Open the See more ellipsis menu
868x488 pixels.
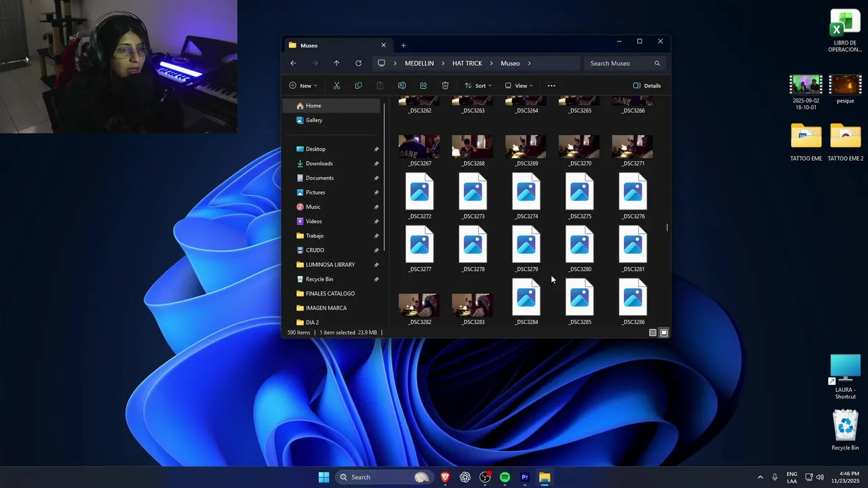pos(551,85)
